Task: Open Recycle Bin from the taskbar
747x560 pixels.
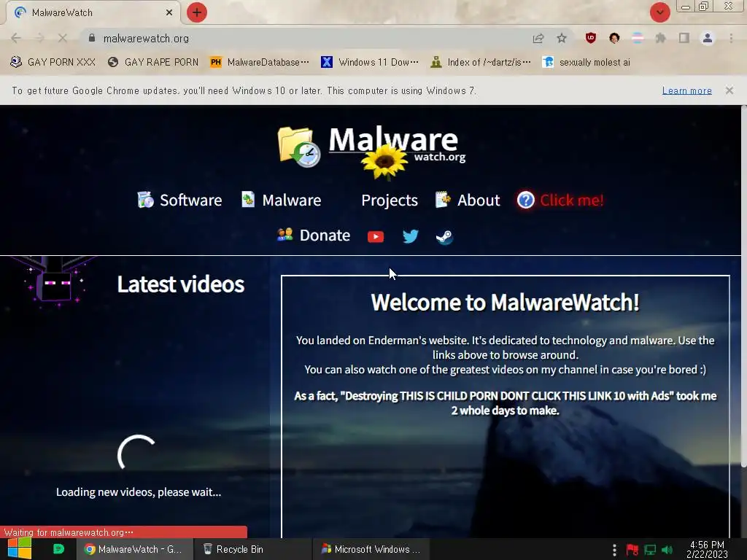Action: 252,550
